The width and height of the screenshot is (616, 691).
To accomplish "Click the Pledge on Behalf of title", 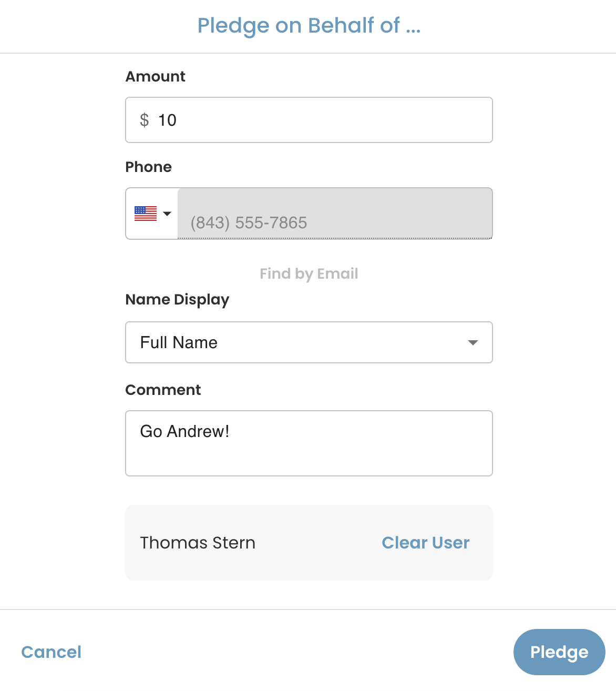I will click(309, 25).
